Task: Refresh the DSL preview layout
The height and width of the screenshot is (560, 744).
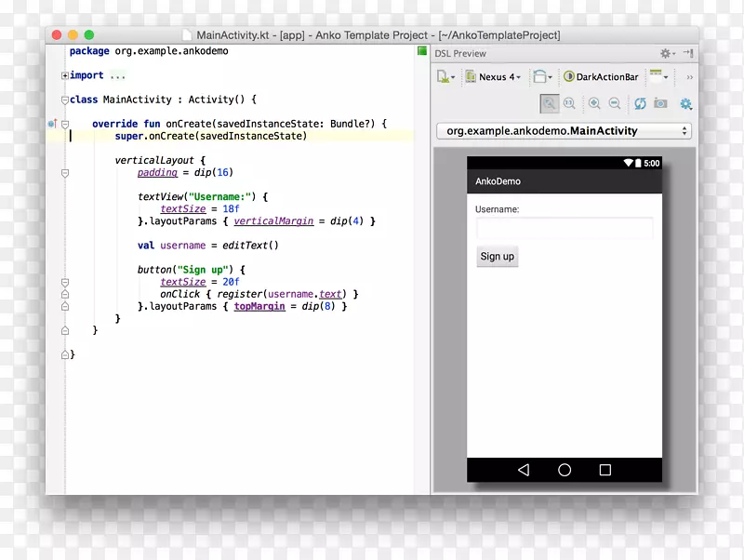Action: (640, 104)
